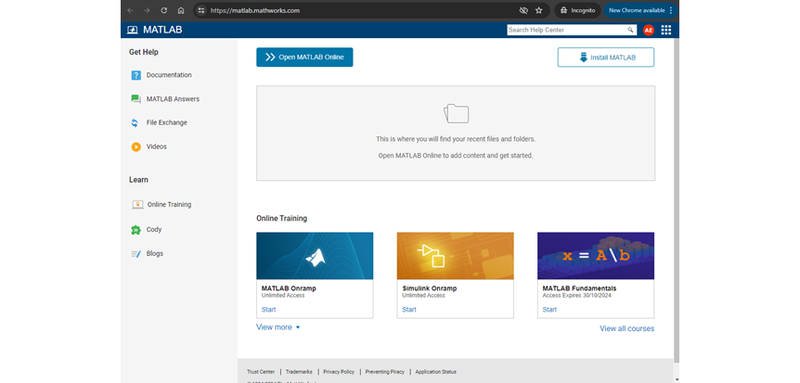The height and width of the screenshot is (383, 800).
Task: Click Simulink Onramp thumbnail image
Action: [x=455, y=256]
